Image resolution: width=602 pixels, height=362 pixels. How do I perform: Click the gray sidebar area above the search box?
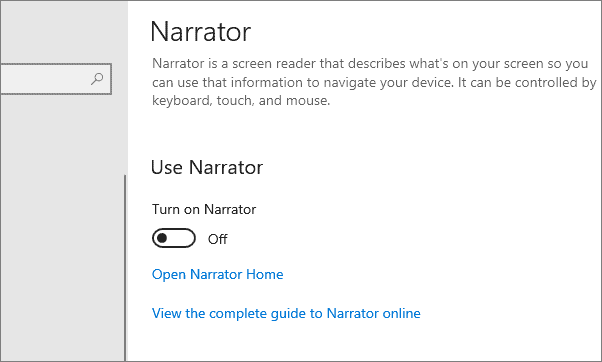(x=63, y=33)
